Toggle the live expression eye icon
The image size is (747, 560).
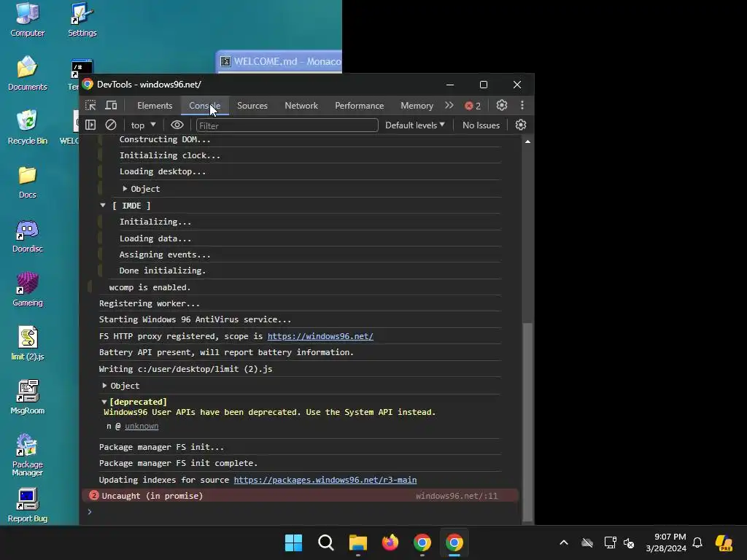[177, 125]
